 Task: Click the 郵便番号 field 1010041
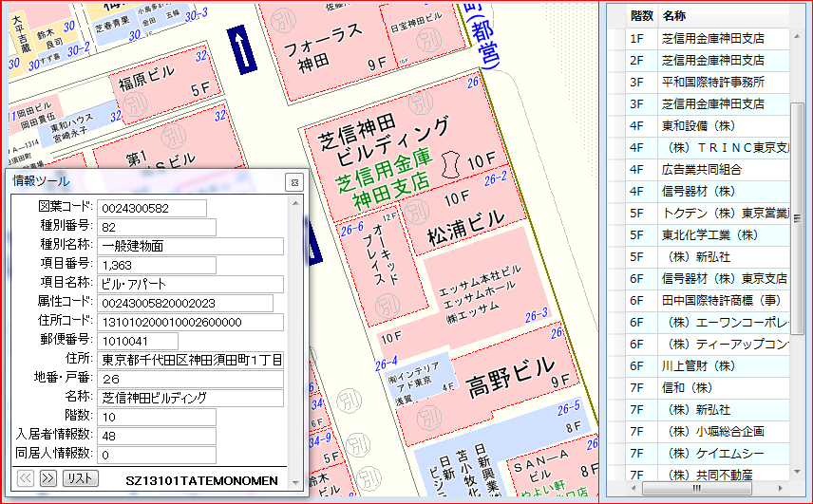tap(138, 342)
